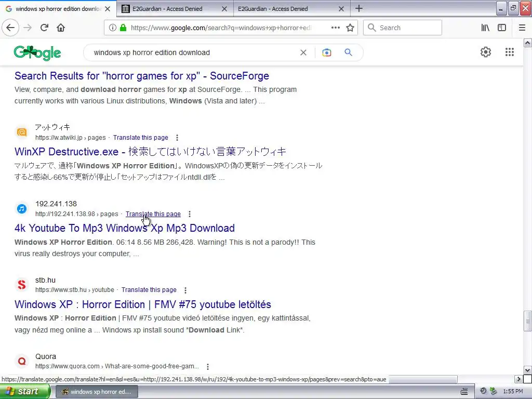
Task: Click the Google logo
Action: tap(37, 52)
